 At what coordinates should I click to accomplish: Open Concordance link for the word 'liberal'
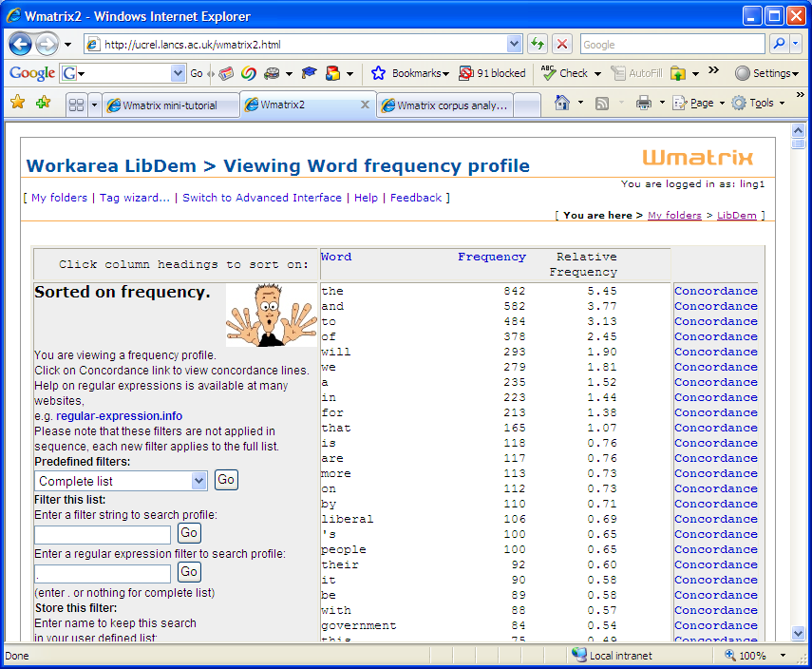click(x=715, y=519)
